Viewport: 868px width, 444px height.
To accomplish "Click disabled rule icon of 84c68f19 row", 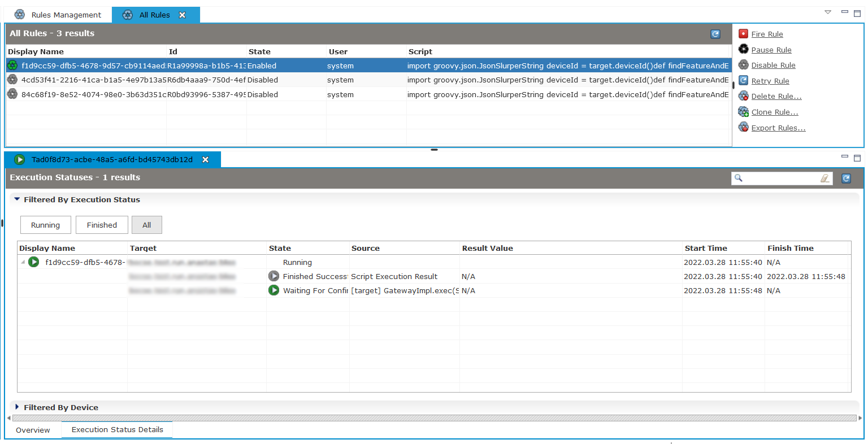I will (12, 94).
